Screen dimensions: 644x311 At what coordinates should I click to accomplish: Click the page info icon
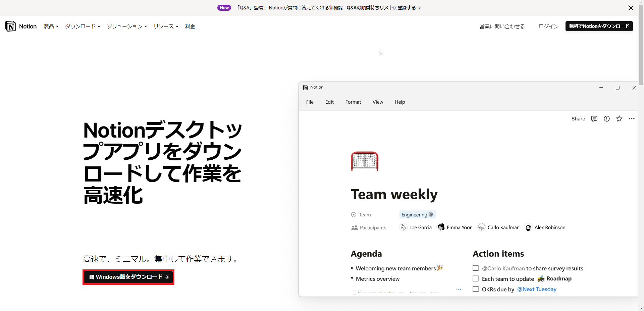tap(607, 119)
